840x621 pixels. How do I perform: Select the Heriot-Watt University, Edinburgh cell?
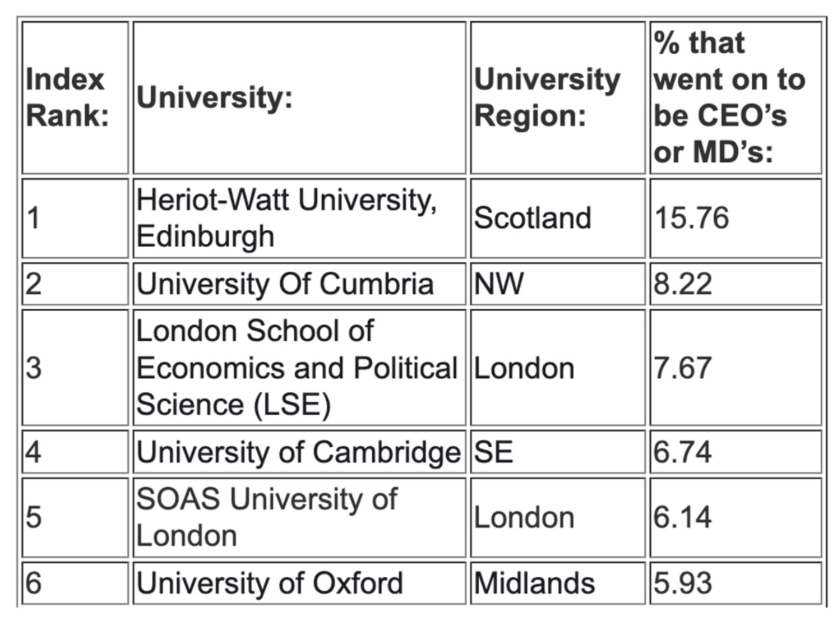(x=299, y=218)
